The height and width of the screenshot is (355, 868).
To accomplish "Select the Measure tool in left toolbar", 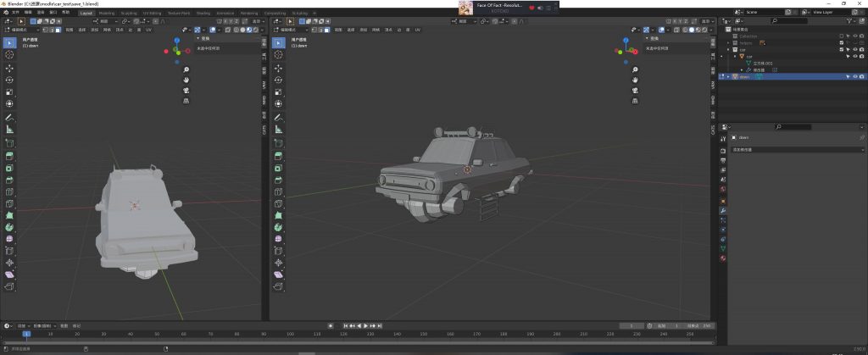I will [x=9, y=130].
